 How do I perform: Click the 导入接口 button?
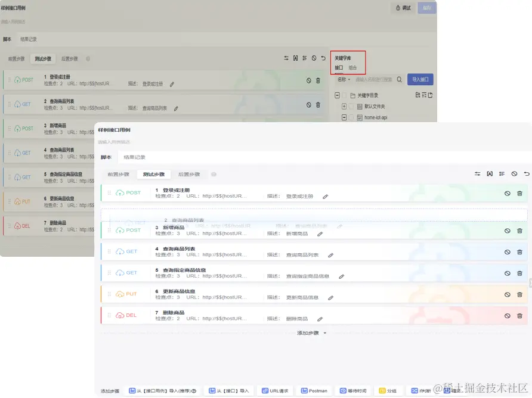420,79
